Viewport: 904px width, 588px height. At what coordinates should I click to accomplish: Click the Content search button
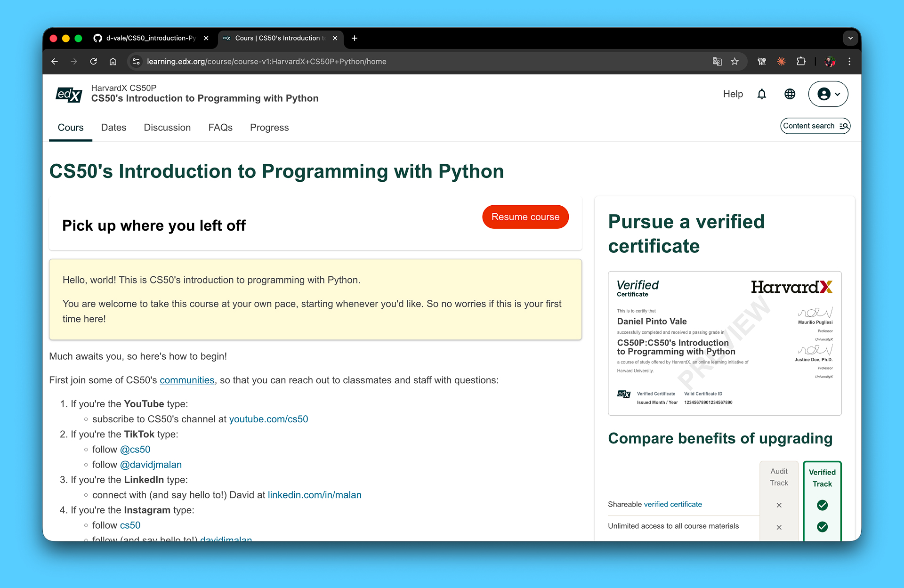point(815,126)
